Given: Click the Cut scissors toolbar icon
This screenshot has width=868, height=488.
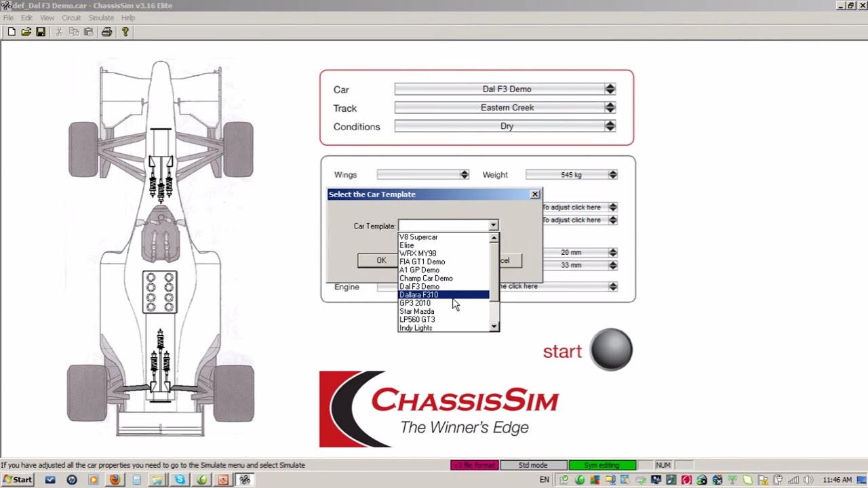Looking at the screenshot, I should point(59,32).
